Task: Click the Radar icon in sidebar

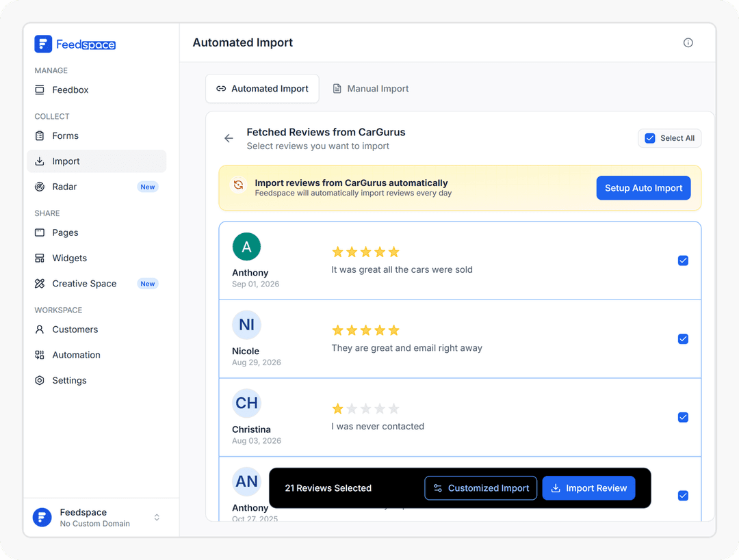Action: click(x=40, y=187)
